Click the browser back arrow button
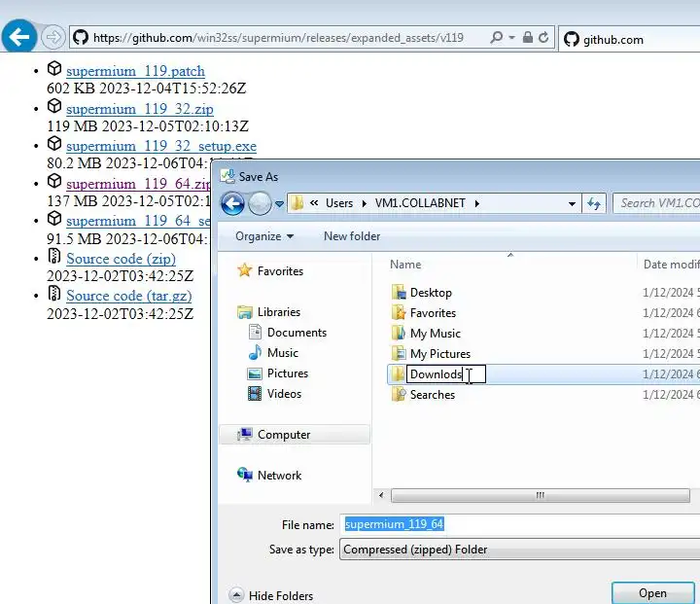This screenshot has width=700, height=604. [x=18, y=36]
